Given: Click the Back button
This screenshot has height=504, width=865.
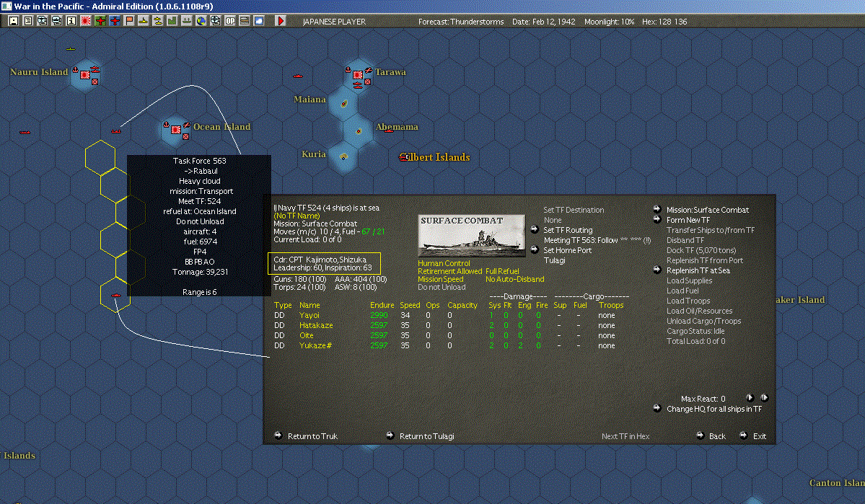Looking at the screenshot, I should tap(717, 436).
